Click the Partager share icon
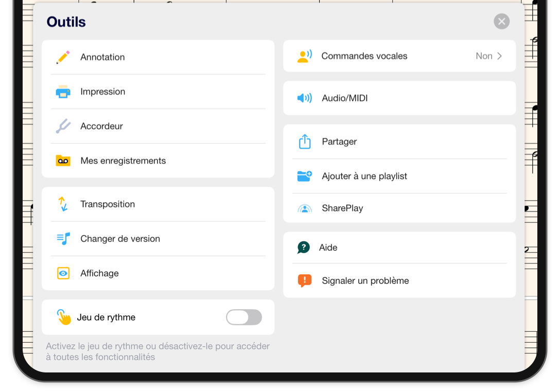This screenshot has width=560, height=392. [305, 141]
